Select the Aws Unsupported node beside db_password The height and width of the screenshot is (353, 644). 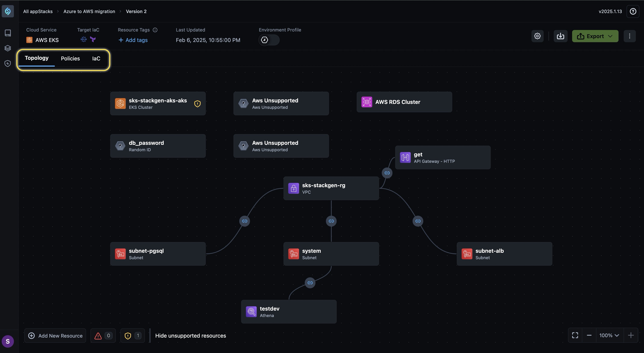tap(281, 146)
